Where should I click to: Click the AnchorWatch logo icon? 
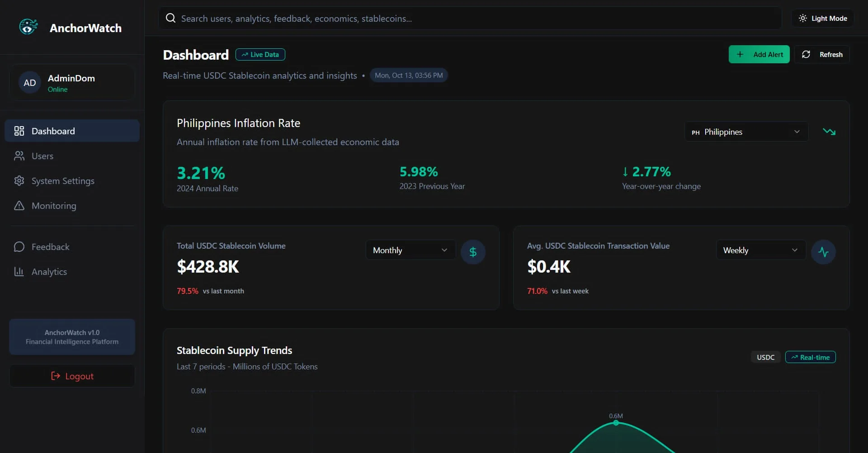(x=28, y=27)
